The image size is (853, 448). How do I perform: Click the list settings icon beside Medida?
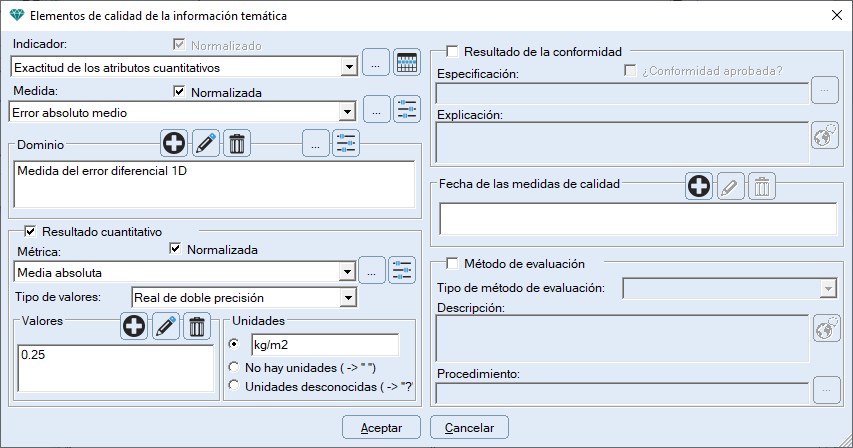coord(406,110)
